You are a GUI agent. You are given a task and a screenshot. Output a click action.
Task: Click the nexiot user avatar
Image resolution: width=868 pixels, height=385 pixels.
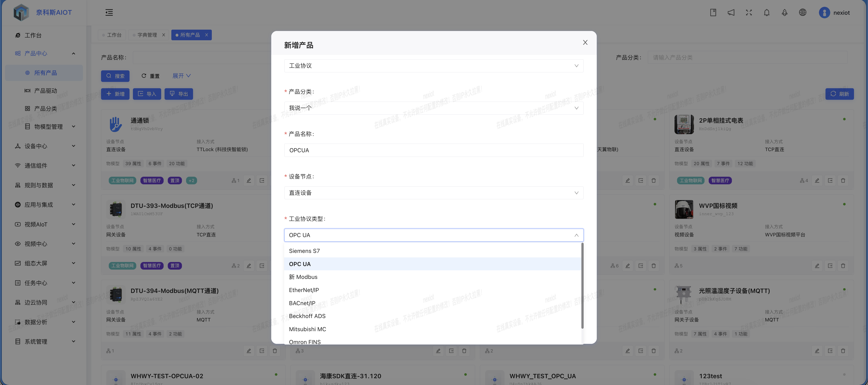click(824, 12)
